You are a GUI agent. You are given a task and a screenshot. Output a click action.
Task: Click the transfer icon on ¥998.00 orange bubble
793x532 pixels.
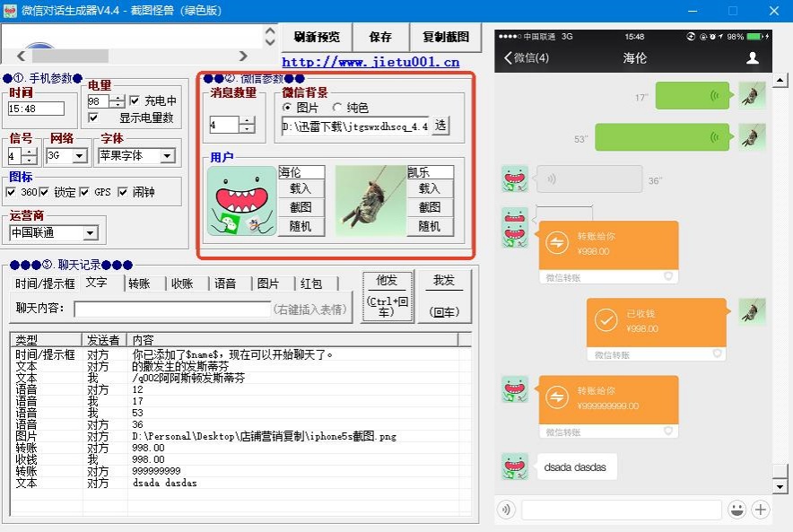click(557, 243)
